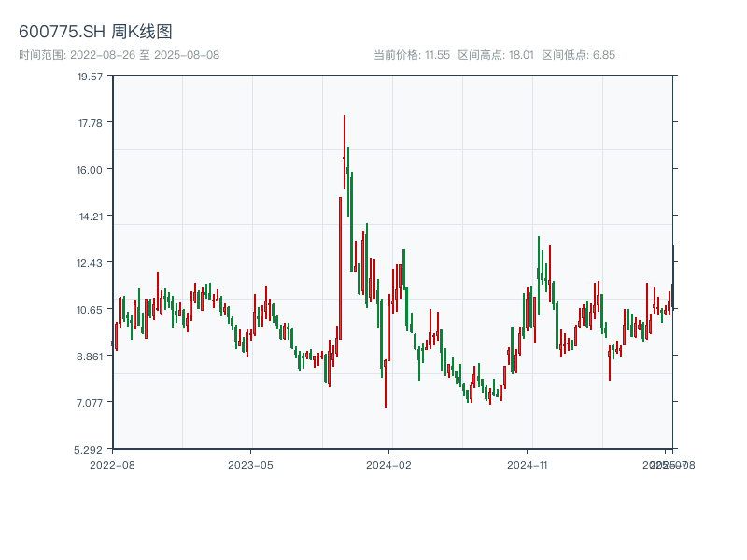
Task: Select the x-axis label 2024-02
Action: tap(388, 465)
